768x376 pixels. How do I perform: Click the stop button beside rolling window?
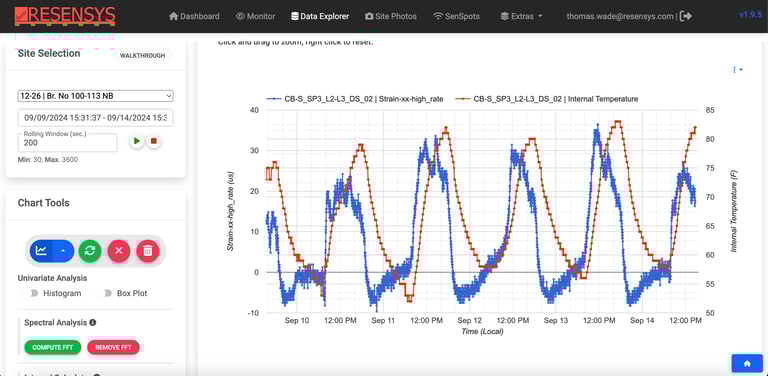[153, 141]
